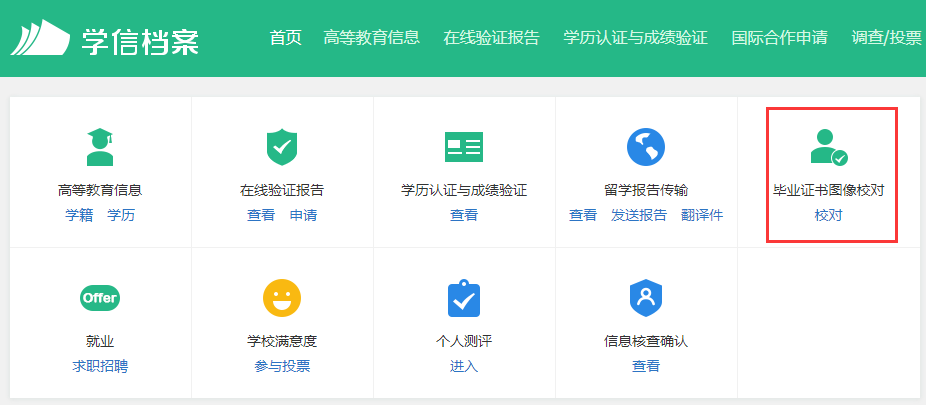Viewport: 926px width, 405px height.
Task: Click the blue globe icon for 留学报告传输
Action: click(x=646, y=147)
